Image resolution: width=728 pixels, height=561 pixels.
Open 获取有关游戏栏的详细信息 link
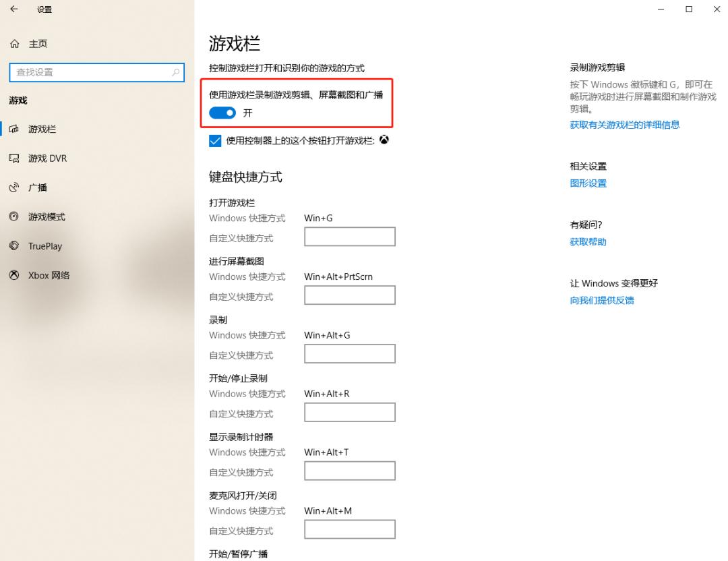624,125
